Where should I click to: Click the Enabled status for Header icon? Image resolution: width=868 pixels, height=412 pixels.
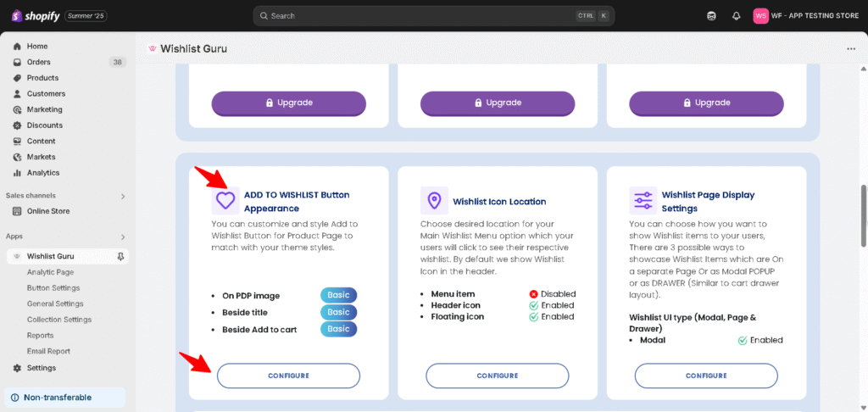(x=552, y=305)
